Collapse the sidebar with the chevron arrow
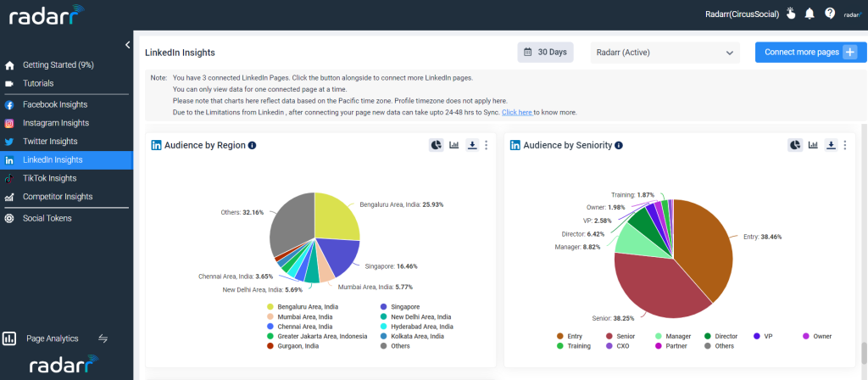Image resolution: width=868 pixels, height=380 pixels. click(x=127, y=45)
